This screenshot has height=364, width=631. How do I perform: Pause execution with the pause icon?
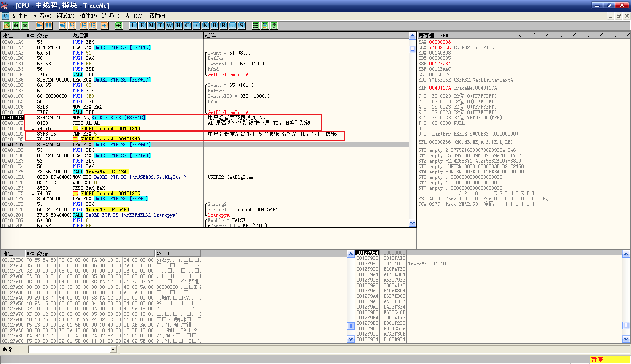(x=48, y=25)
